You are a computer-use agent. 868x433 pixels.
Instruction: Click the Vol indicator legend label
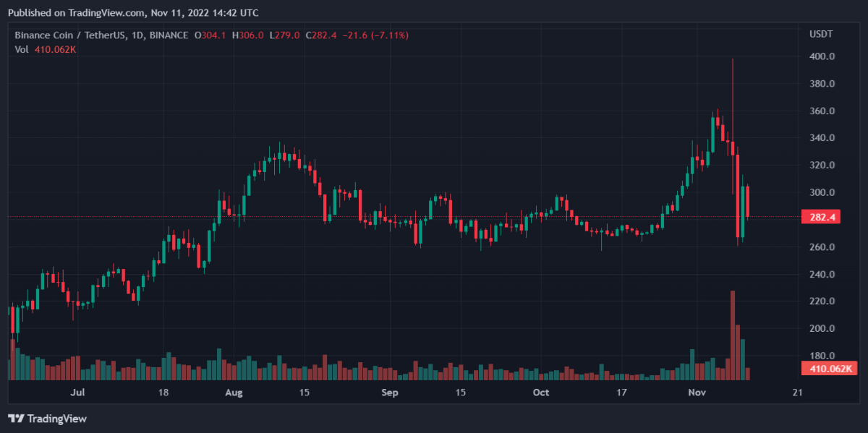click(x=22, y=49)
